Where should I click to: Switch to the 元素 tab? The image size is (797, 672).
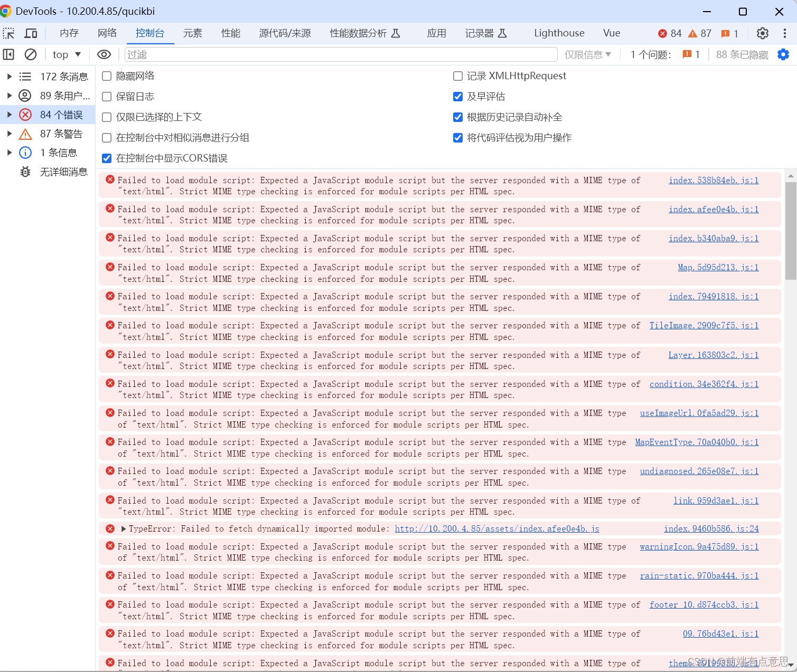[193, 33]
